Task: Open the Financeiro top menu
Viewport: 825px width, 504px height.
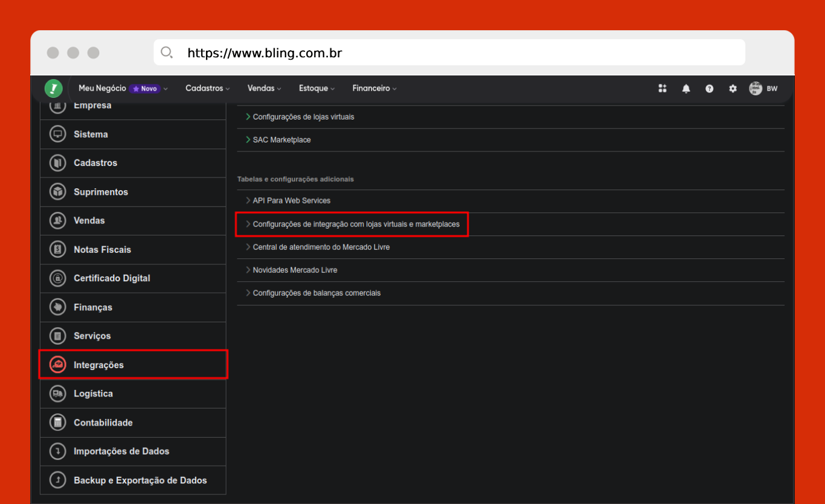Action: pos(374,88)
